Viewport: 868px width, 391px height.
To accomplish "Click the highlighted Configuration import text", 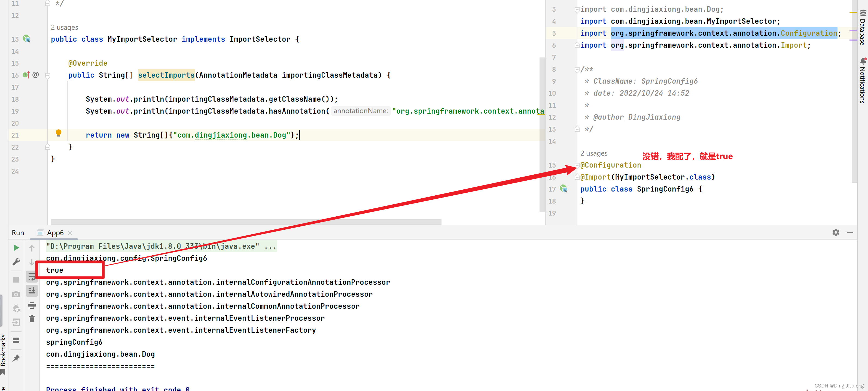I will (x=724, y=33).
